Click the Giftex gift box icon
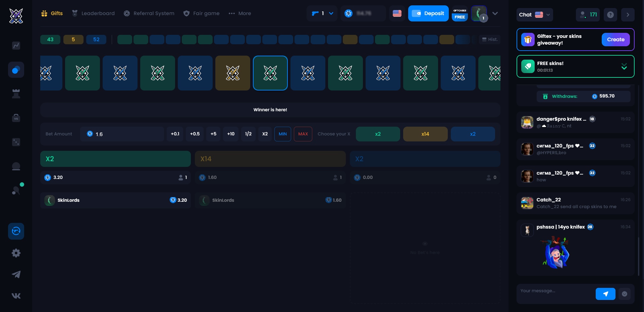 [528, 40]
